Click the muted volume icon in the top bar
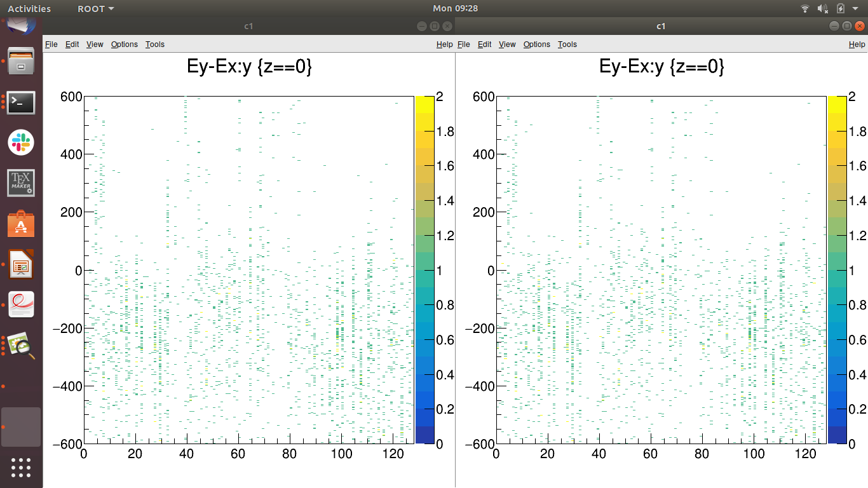868x488 pixels. click(823, 8)
